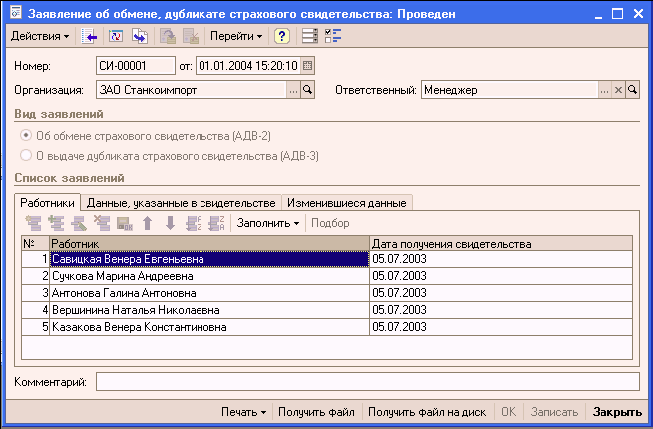Clear the Ответственный field with X icon
This screenshot has width=653, height=429.
pos(618,90)
